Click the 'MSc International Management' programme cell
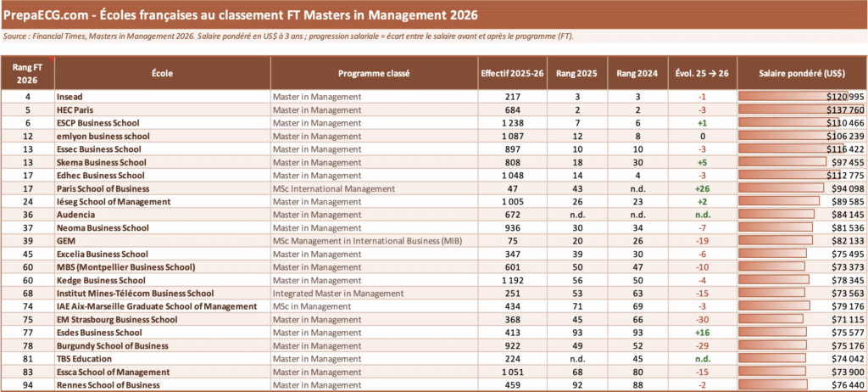 pos(374,188)
